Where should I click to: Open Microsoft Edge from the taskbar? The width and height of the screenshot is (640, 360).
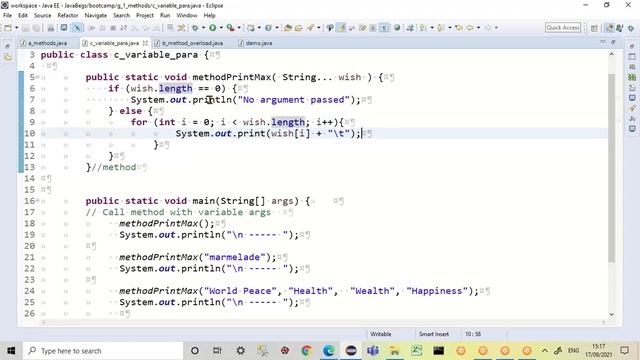[x=329, y=351]
